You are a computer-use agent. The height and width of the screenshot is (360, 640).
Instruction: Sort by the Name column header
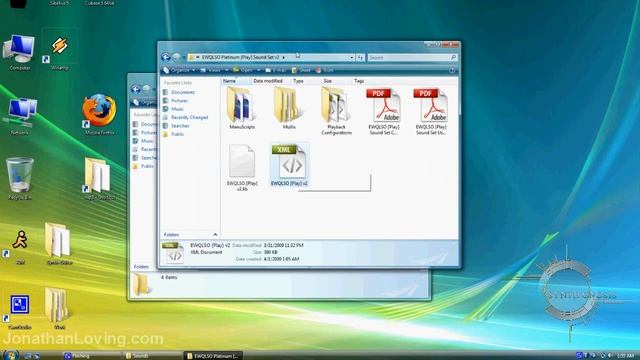236,81
